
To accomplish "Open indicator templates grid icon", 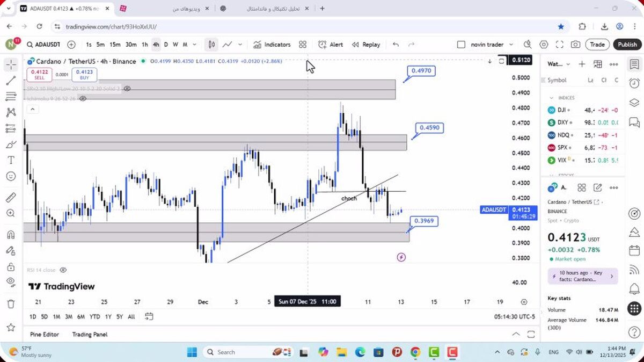I will (x=303, y=45).
